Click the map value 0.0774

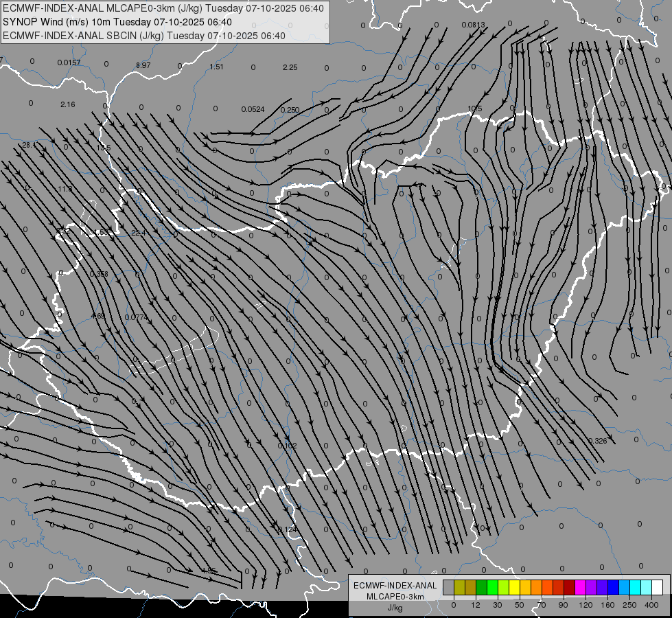point(137,318)
